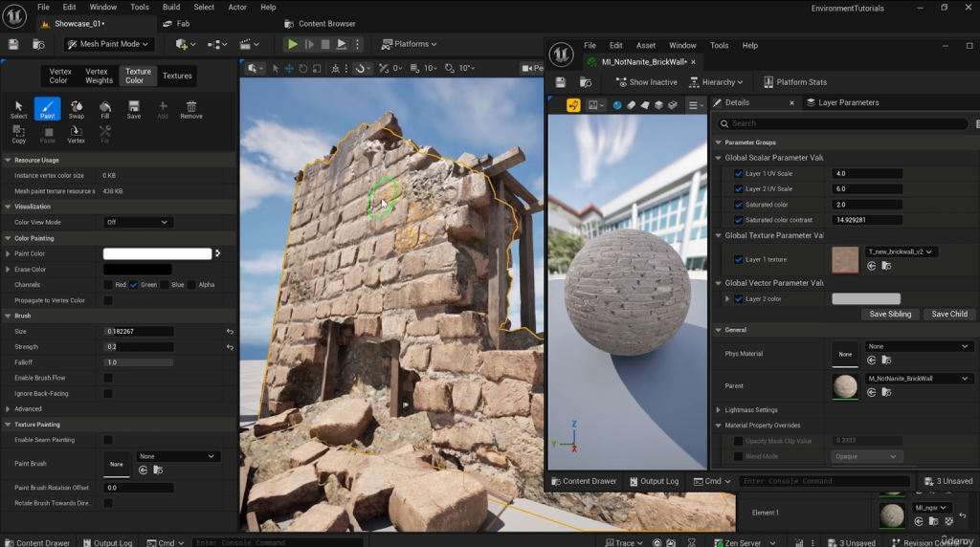This screenshot has width=980, height=547.
Task: Open the Color View Mode dropdown
Action: [138, 222]
